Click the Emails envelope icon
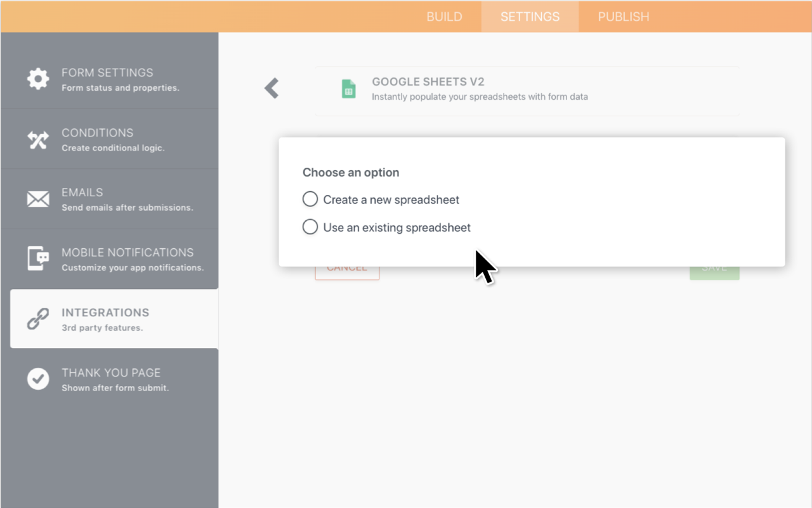812x508 pixels. click(x=38, y=199)
